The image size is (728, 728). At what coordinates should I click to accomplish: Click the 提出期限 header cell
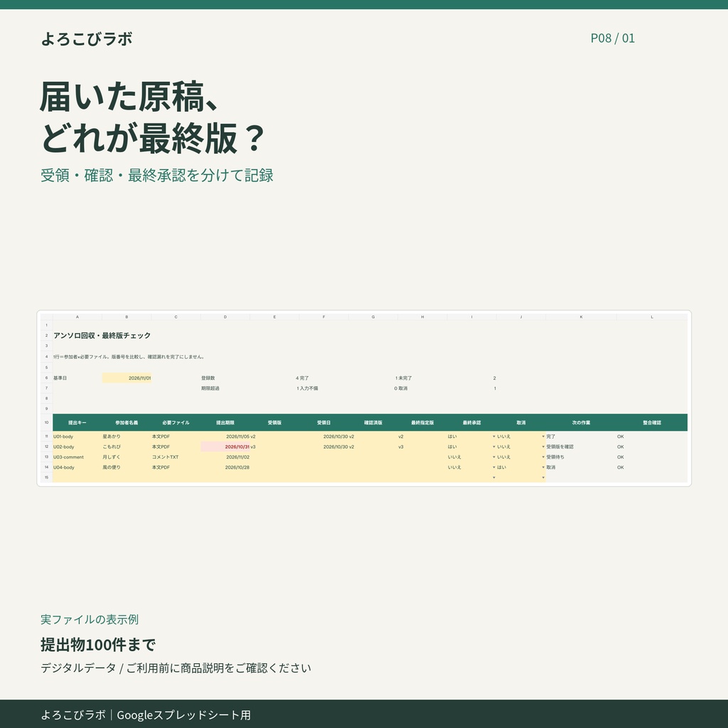point(225,422)
